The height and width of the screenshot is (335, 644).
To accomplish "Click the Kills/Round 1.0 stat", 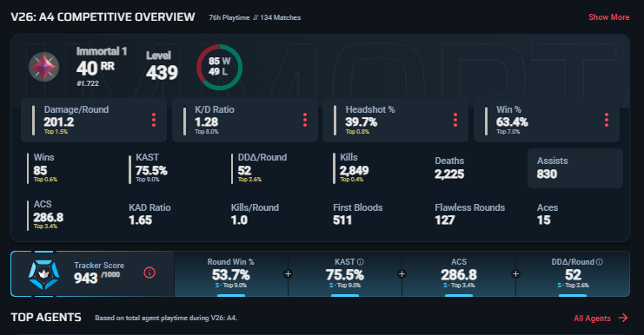I will (255, 214).
